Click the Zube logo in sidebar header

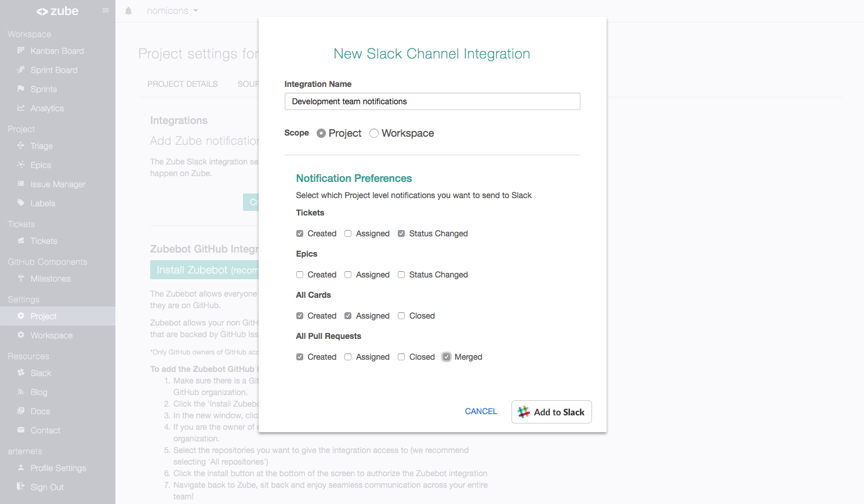point(57,11)
